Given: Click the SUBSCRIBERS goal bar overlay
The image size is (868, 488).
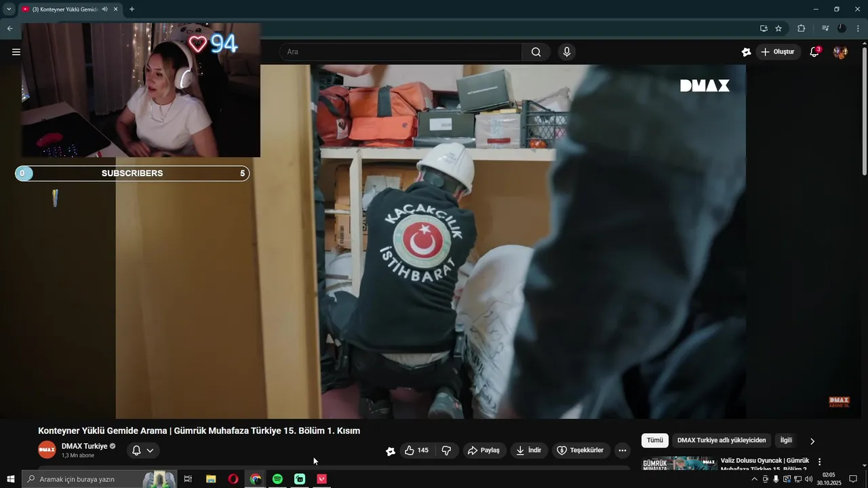Looking at the screenshot, I should (132, 174).
